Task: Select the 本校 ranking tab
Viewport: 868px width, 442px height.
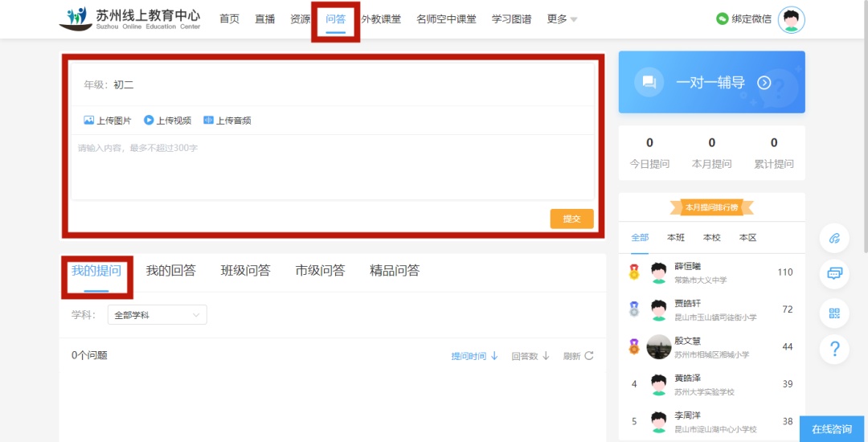Action: pyautogui.click(x=712, y=238)
